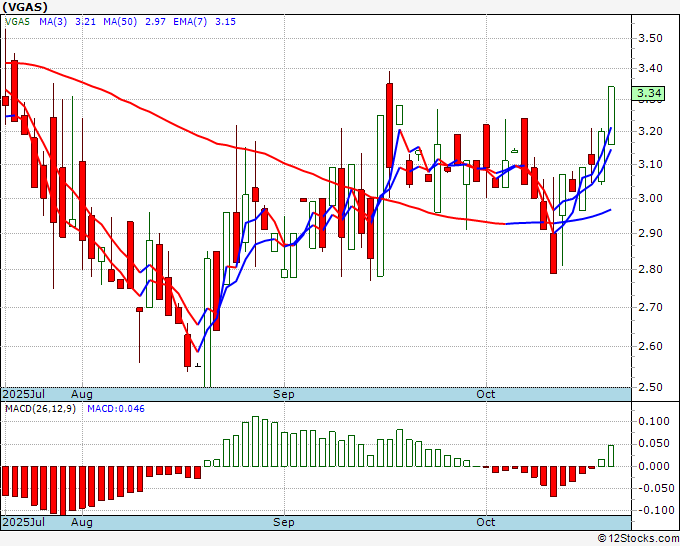The width and height of the screenshot is (680, 546).
Task: Click the -0.050 MACD axis label
Action: 654,488
